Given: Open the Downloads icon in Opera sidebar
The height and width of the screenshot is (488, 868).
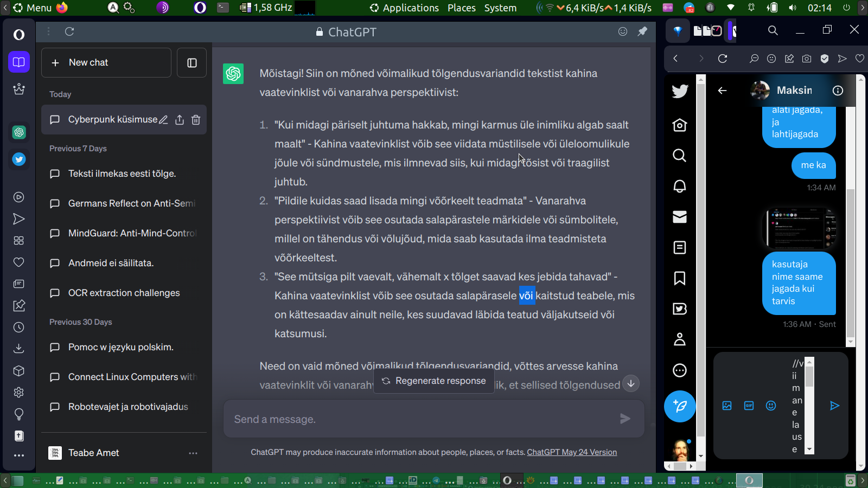Looking at the screenshot, I should [x=19, y=349].
